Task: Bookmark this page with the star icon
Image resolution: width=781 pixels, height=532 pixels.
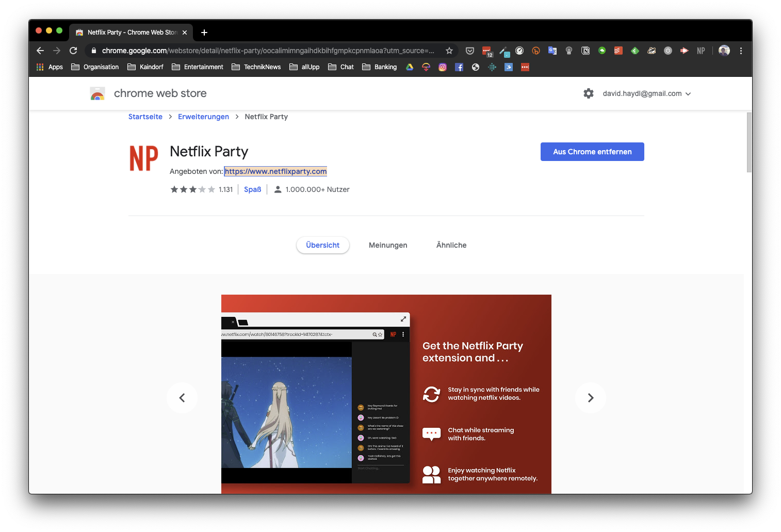Action: 449,51
